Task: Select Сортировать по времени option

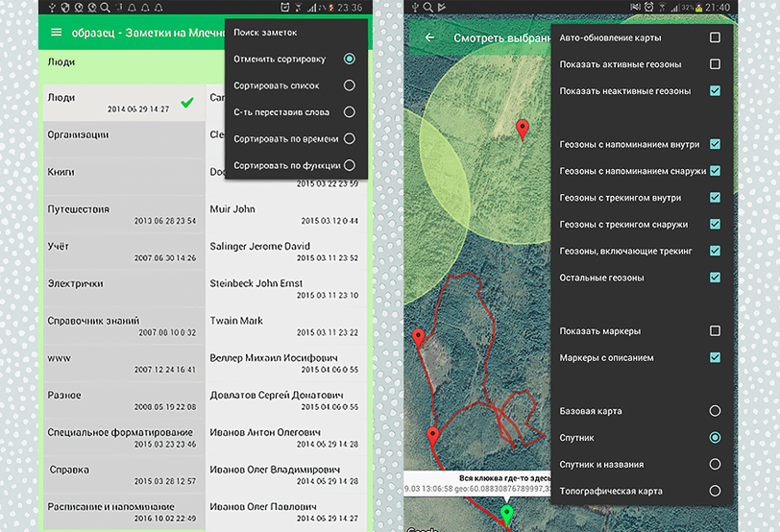Action: coord(349,138)
